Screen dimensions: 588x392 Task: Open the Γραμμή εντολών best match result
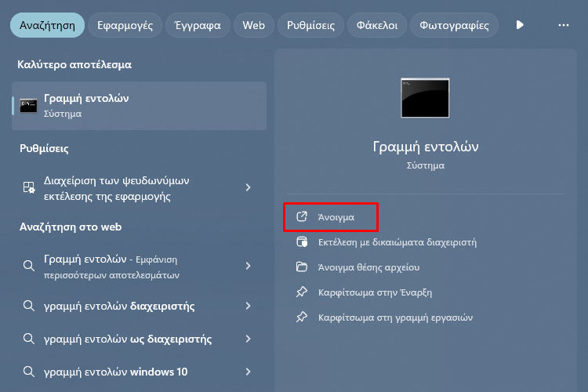139,106
